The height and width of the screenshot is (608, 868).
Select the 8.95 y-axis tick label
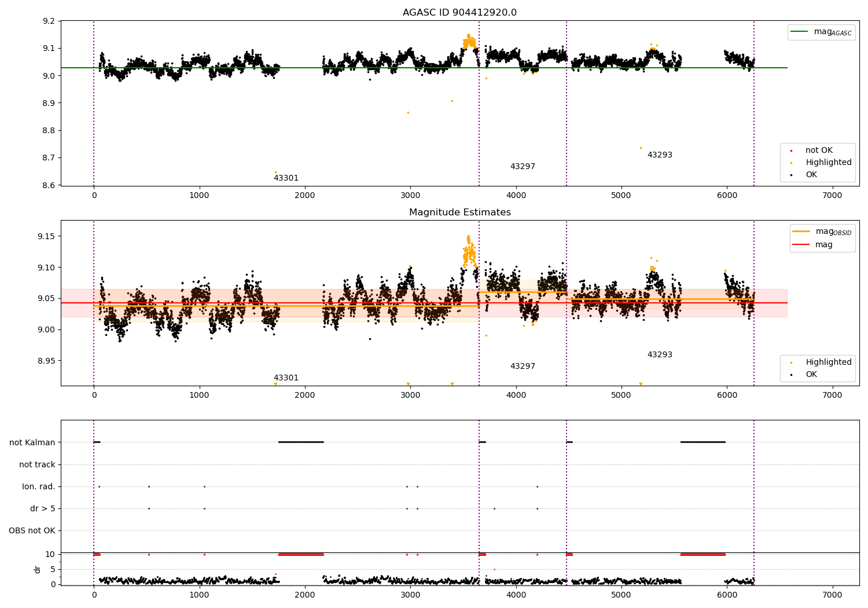(x=47, y=361)
